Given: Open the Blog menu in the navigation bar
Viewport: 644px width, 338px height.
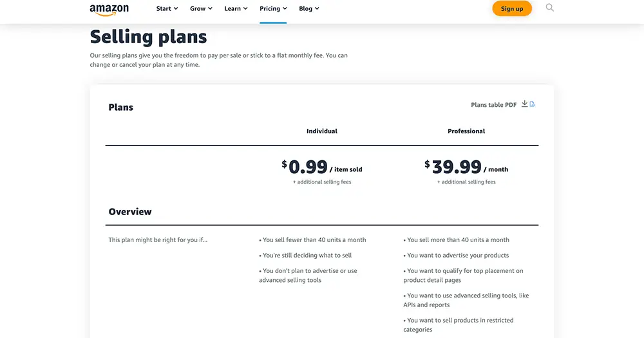Looking at the screenshot, I should click(x=309, y=8).
